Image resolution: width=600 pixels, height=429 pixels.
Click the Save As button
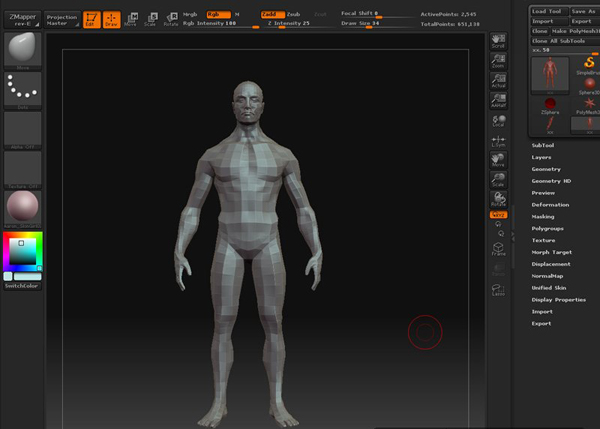[x=585, y=11]
